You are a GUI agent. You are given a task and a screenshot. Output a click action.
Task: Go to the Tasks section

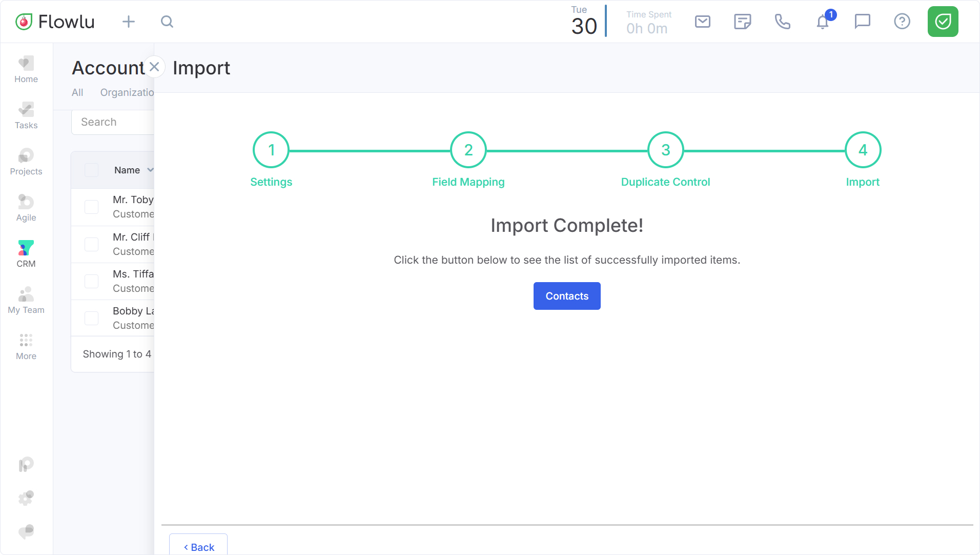(x=26, y=115)
